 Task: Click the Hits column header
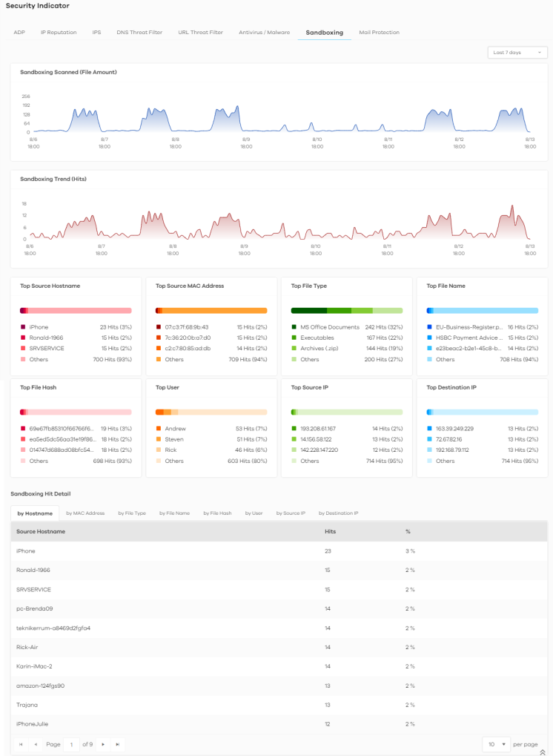pyautogui.click(x=331, y=531)
